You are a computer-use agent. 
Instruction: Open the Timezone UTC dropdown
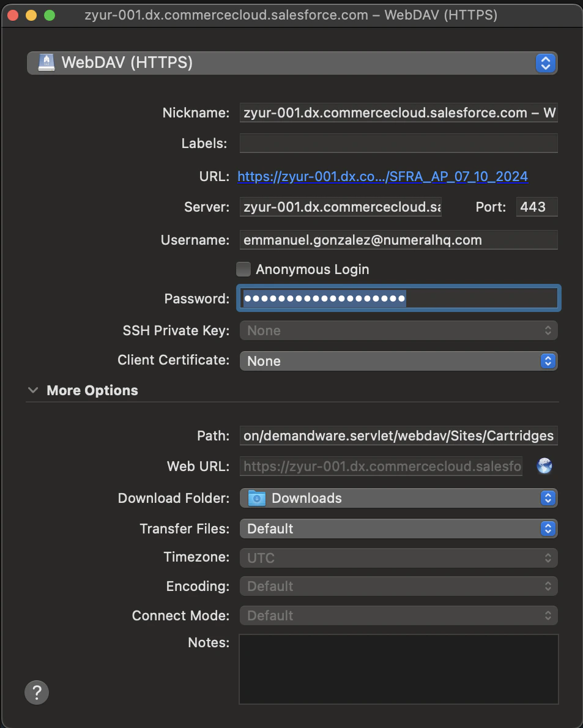(398, 557)
